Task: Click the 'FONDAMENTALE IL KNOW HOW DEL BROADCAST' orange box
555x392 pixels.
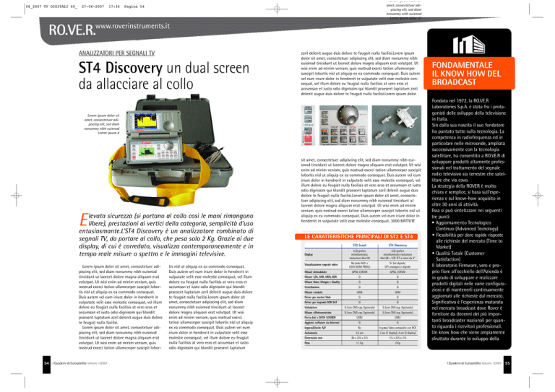Action: click(469, 73)
